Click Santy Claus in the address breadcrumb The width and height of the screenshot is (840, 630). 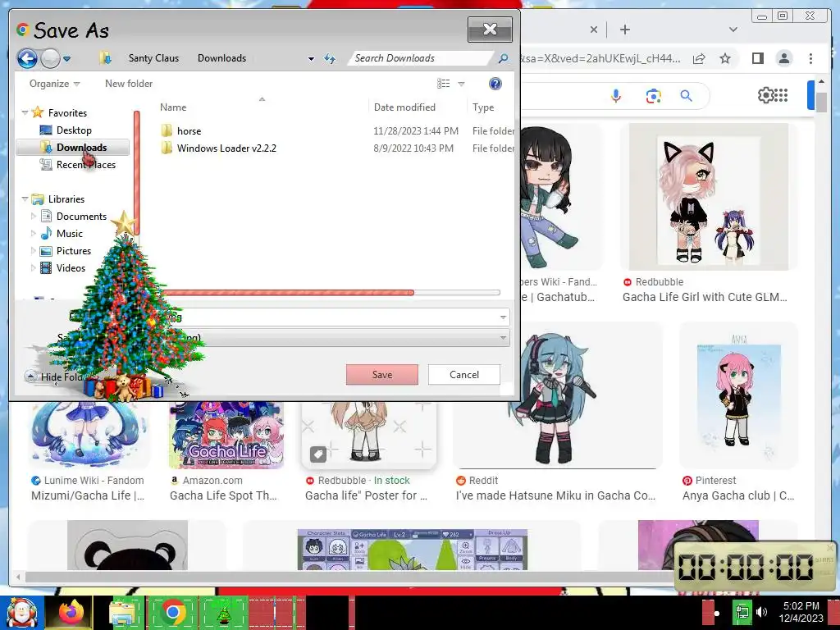click(153, 58)
